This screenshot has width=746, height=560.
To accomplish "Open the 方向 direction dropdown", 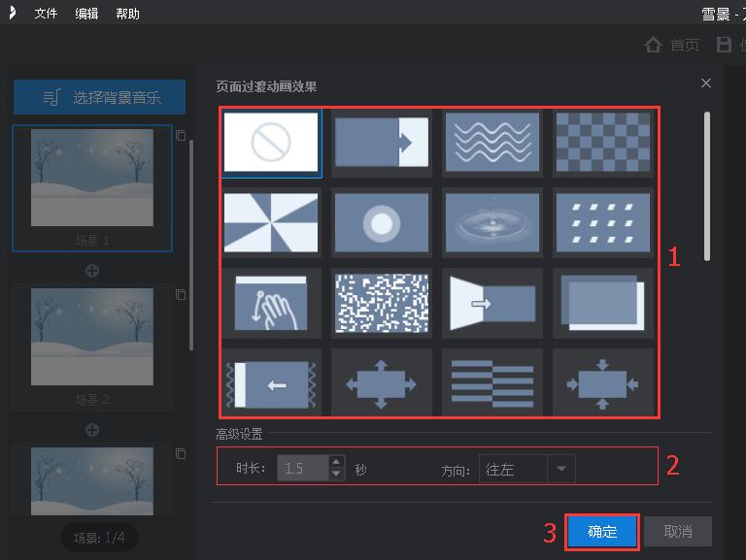I will (560, 470).
